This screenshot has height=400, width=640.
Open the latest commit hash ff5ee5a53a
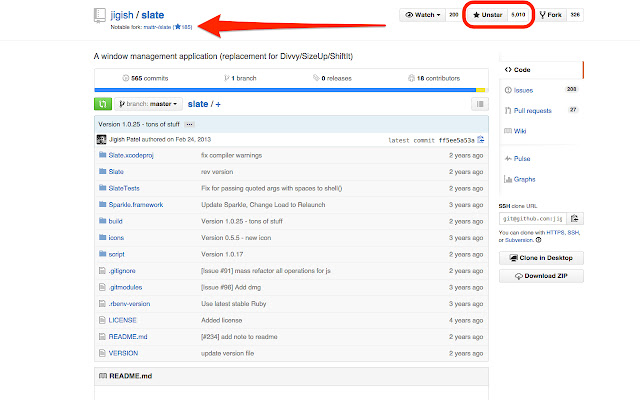456,140
